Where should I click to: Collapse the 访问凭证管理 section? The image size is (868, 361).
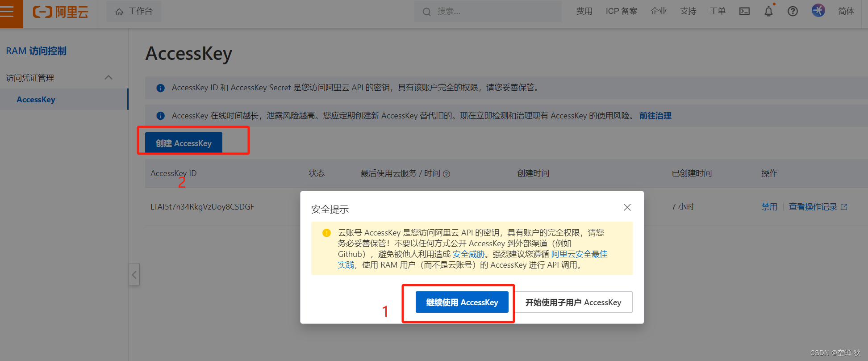[x=108, y=78]
